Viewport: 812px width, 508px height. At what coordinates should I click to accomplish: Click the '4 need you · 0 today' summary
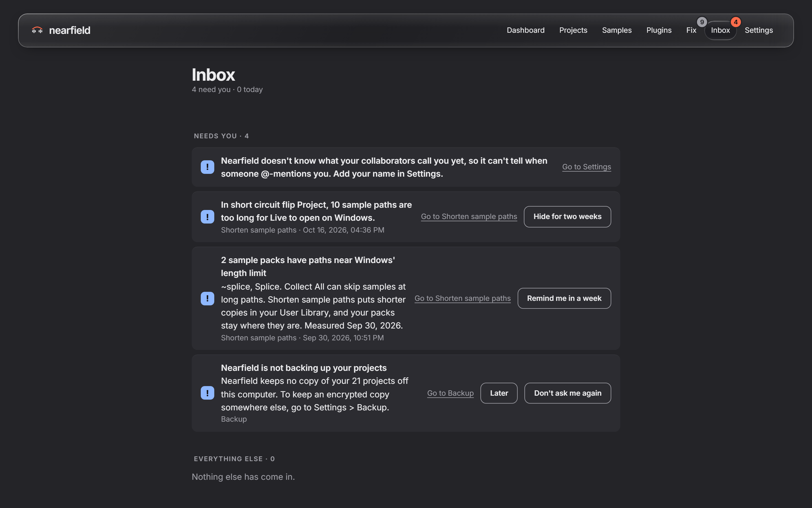click(x=227, y=89)
